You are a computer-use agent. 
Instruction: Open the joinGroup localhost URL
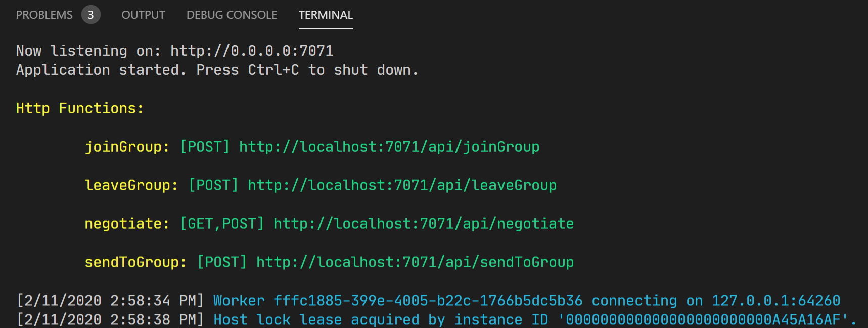(389, 147)
